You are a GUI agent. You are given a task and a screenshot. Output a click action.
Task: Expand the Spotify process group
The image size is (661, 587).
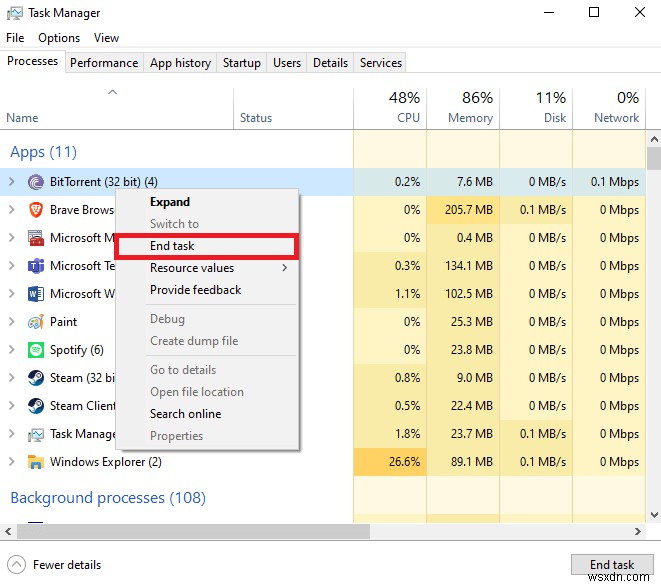pos(12,350)
